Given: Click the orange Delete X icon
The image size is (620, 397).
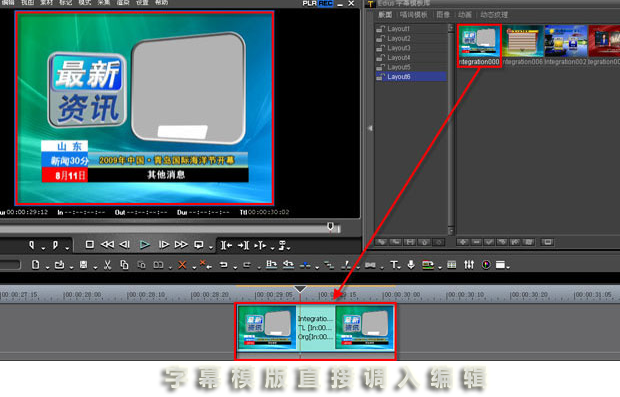Looking at the screenshot, I should 182,265.
